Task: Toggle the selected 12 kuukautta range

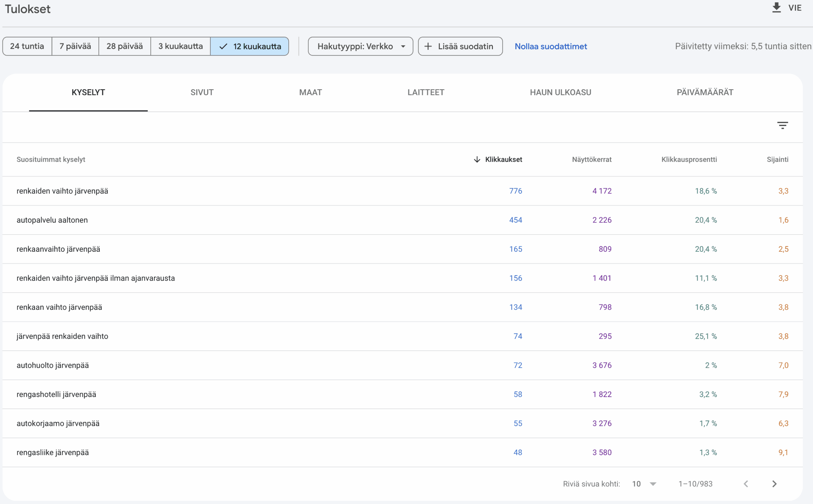Action: pyautogui.click(x=249, y=46)
